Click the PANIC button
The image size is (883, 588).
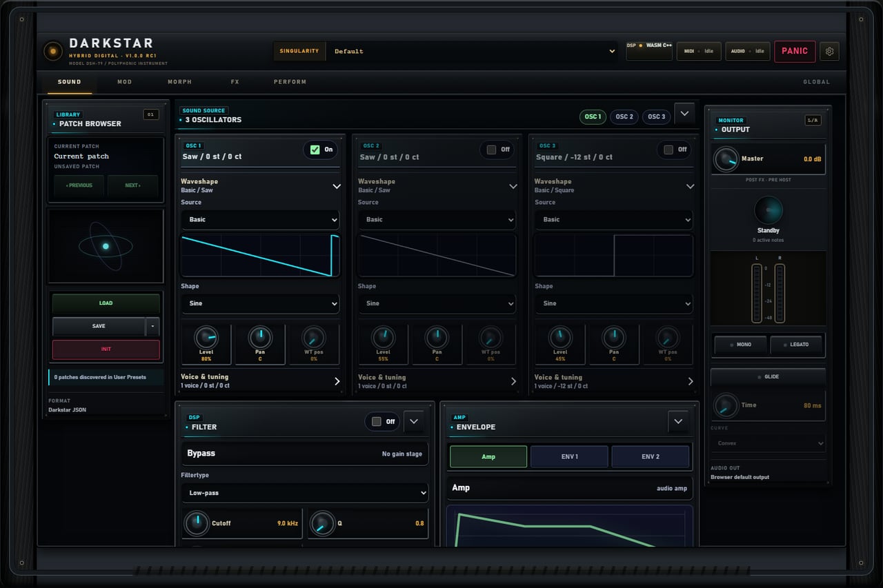point(795,51)
